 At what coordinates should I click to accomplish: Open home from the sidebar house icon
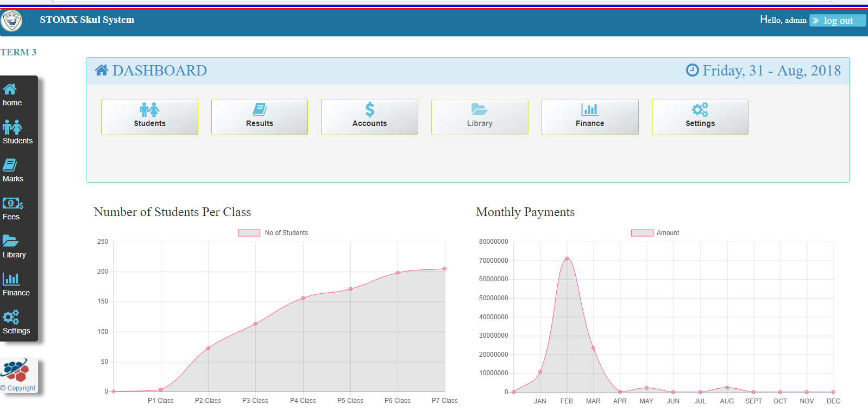point(10,89)
